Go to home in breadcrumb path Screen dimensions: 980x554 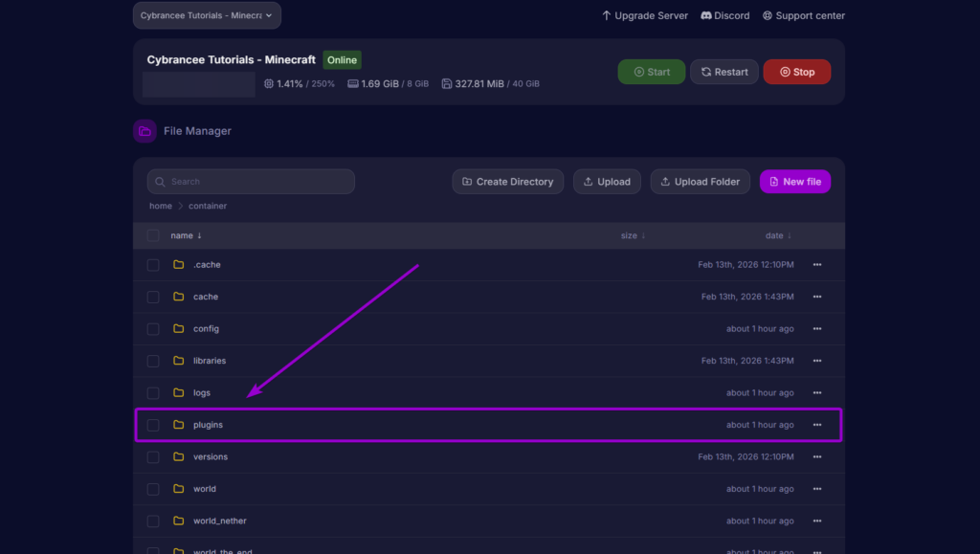tap(161, 206)
